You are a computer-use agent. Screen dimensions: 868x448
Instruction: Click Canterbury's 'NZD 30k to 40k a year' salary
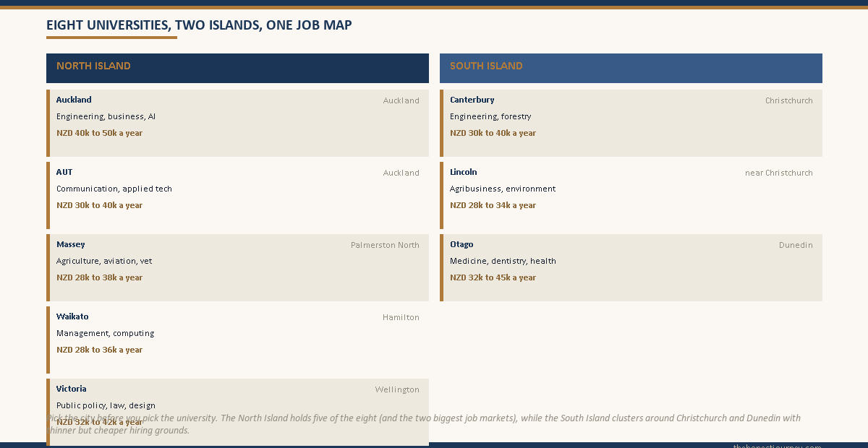point(493,133)
